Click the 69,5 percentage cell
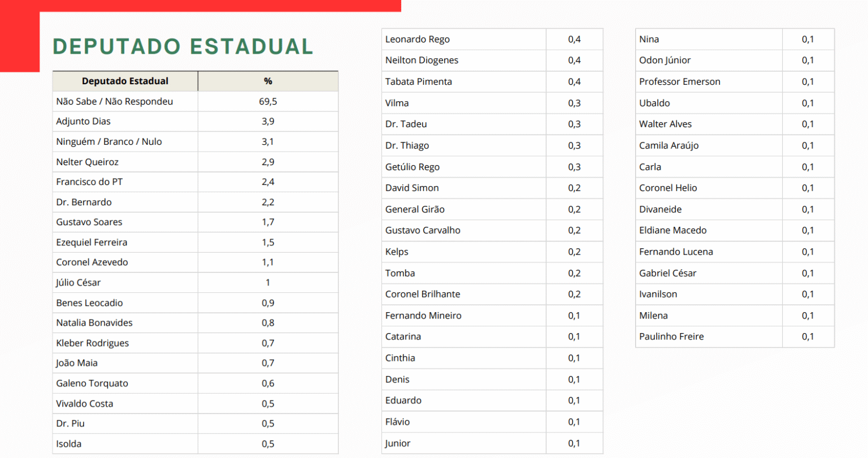This screenshot has height=458, width=868. pyautogui.click(x=268, y=101)
